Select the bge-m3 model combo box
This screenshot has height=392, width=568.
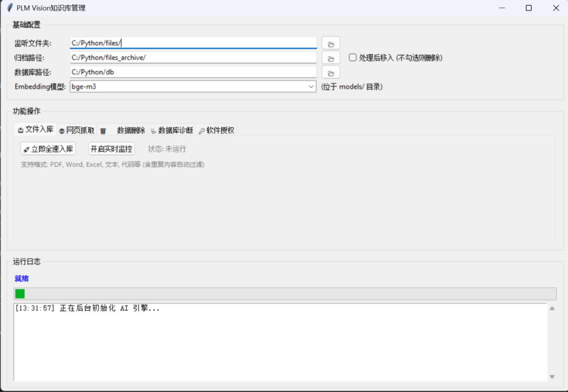(189, 87)
